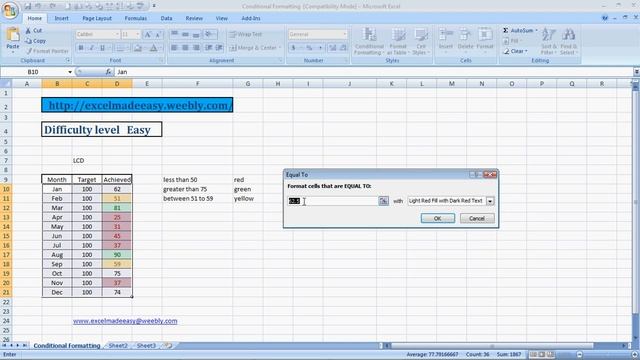Click OK in Equal To dialog
This screenshot has width=640, height=360.
[438, 218]
